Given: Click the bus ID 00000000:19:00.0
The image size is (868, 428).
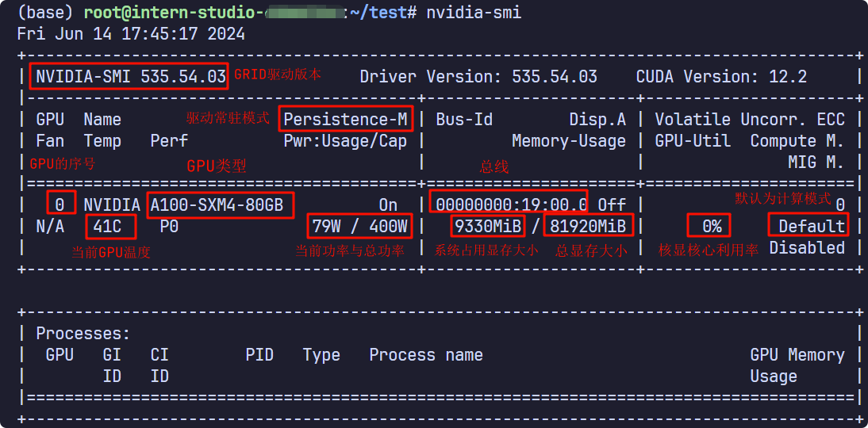Looking at the screenshot, I should 509,204.
